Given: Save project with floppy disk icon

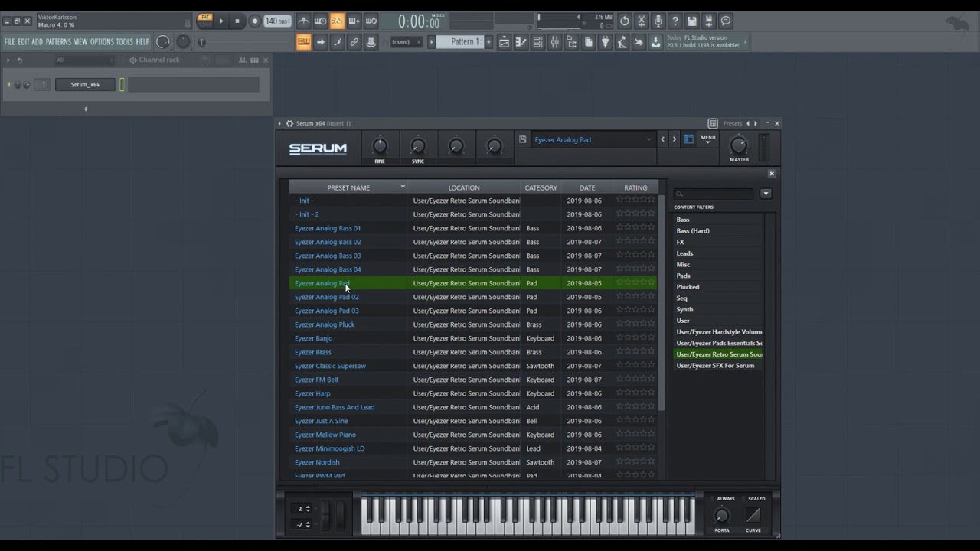Looking at the screenshot, I should 692,21.
